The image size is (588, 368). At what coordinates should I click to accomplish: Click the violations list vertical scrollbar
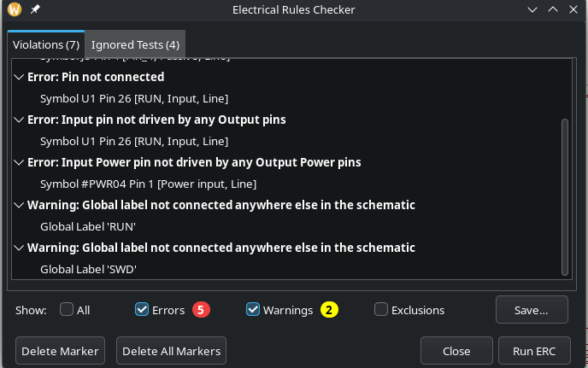pos(564,196)
